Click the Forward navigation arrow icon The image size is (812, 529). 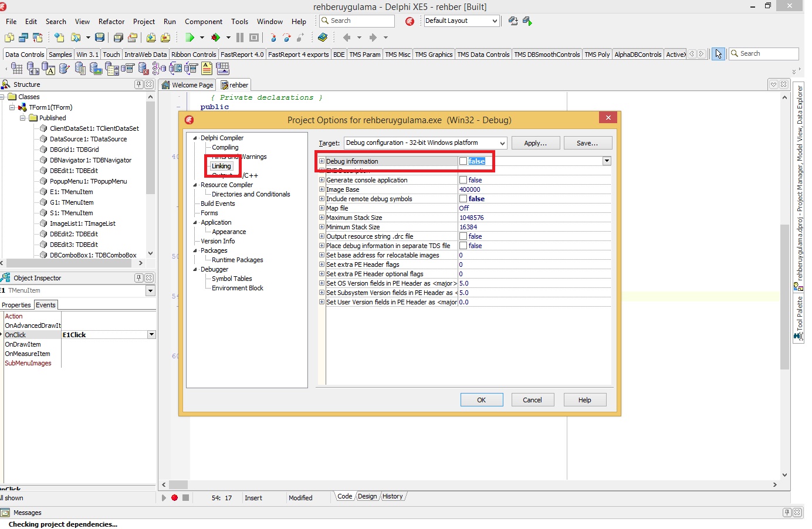click(x=373, y=38)
